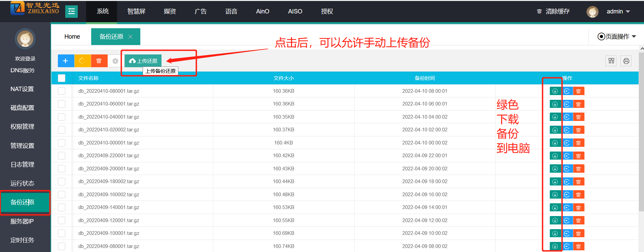Screen dimensions: 644x252
Task: Download db_20220410-080001.tar.gz with green icon
Action: [x=555, y=91]
